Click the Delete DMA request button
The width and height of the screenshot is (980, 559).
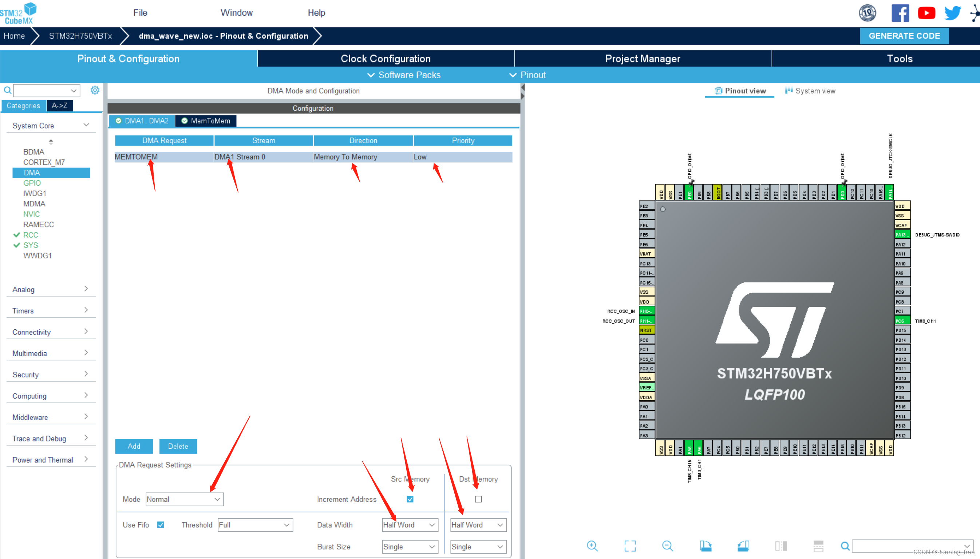[x=178, y=446]
